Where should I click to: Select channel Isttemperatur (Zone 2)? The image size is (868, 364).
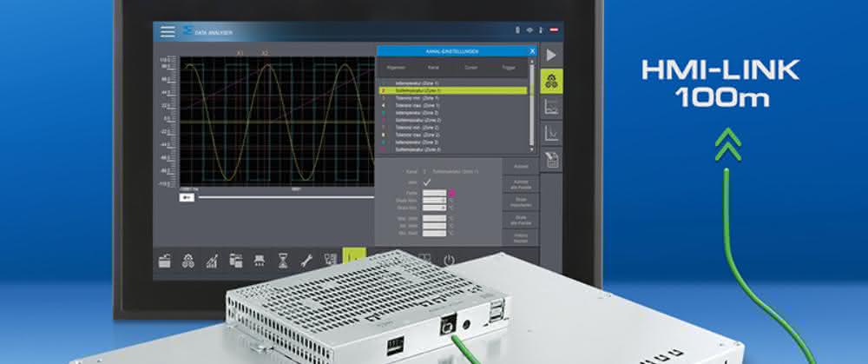coord(453,112)
